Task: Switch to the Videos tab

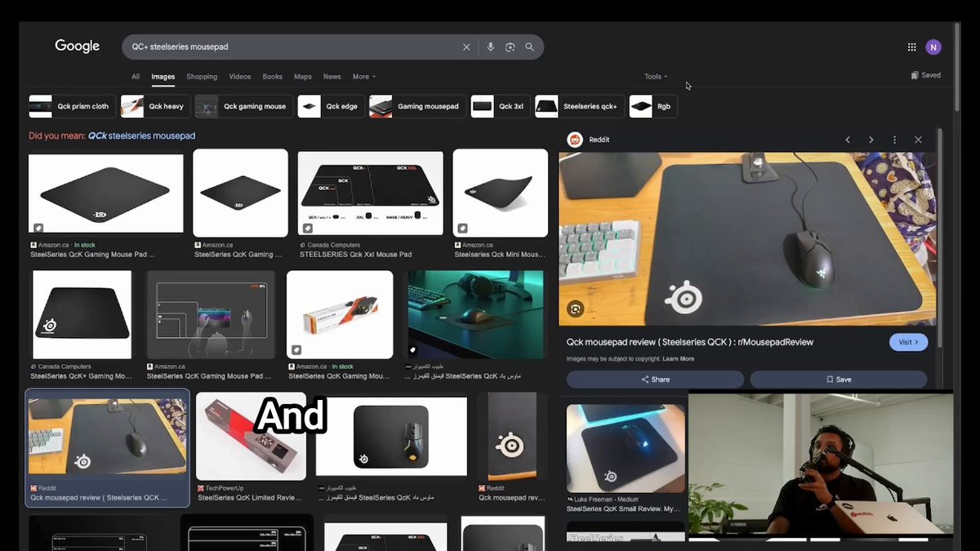Action: (x=240, y=77)
